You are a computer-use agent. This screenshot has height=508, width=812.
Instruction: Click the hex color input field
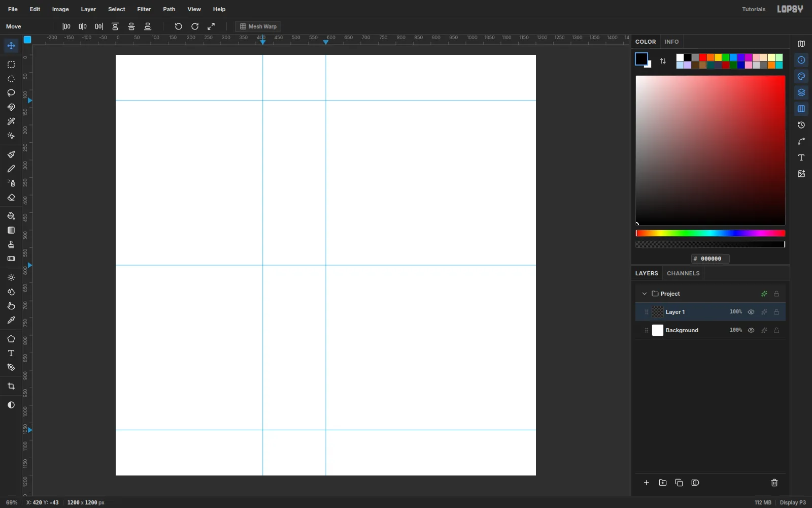(x=710, y=259)
